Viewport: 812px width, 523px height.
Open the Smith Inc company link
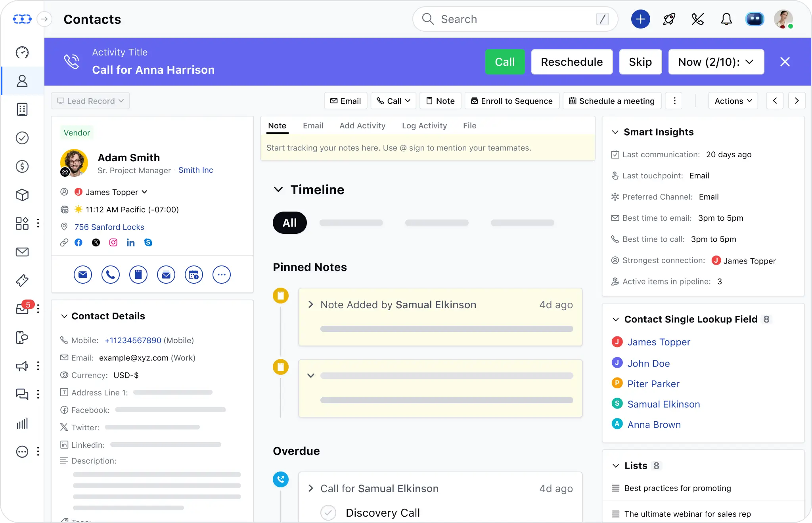[x=195, y=170]
